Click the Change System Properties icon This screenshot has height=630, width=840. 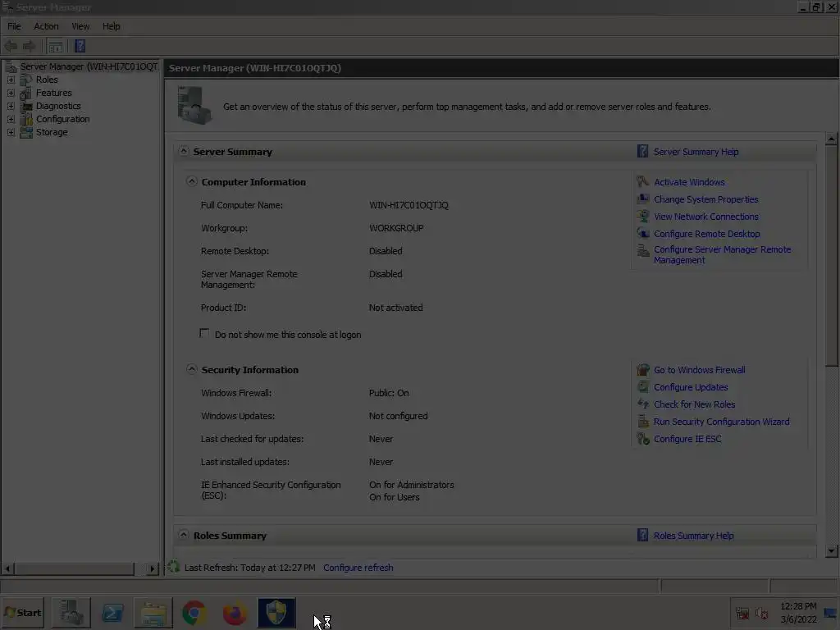click(642, 199)
